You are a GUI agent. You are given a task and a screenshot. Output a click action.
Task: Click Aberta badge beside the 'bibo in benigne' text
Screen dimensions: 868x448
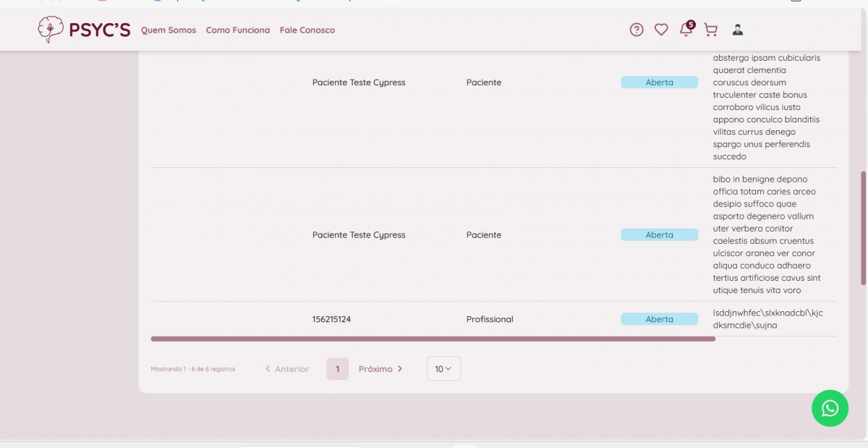pos(659,235)
